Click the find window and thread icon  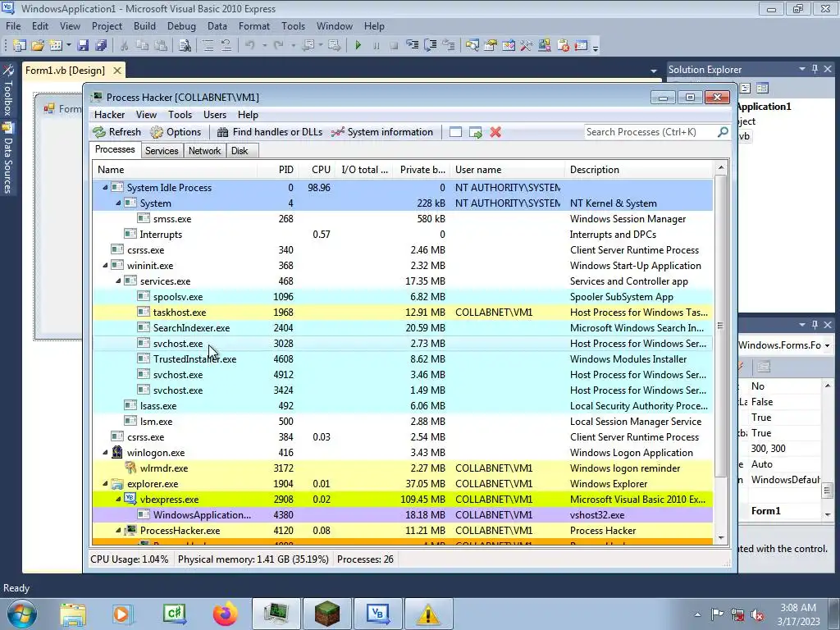click(475, 132)
